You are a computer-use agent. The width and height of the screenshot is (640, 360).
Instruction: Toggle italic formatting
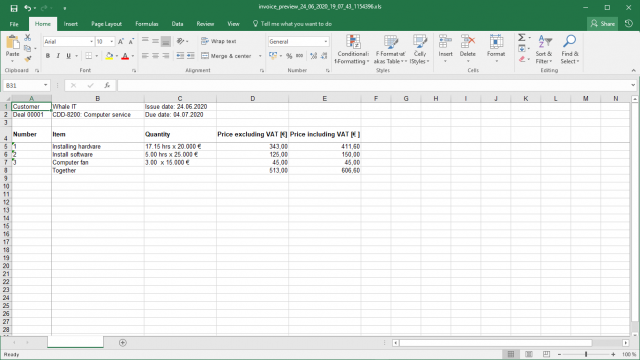(x=58, y=56)
